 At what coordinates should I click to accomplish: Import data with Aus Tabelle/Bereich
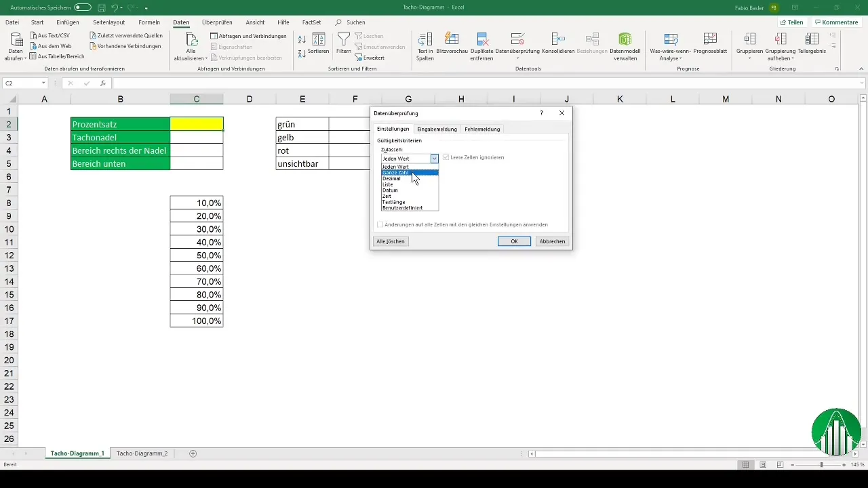point(57,56)
